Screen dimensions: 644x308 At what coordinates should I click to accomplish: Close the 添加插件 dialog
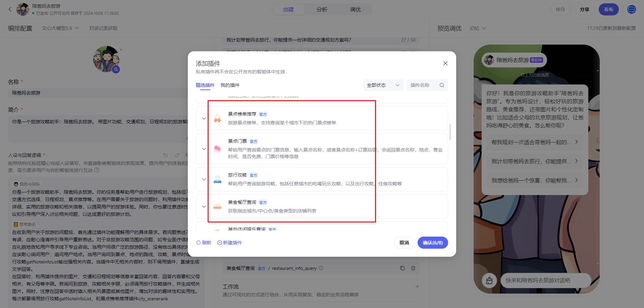coord(445,63)
